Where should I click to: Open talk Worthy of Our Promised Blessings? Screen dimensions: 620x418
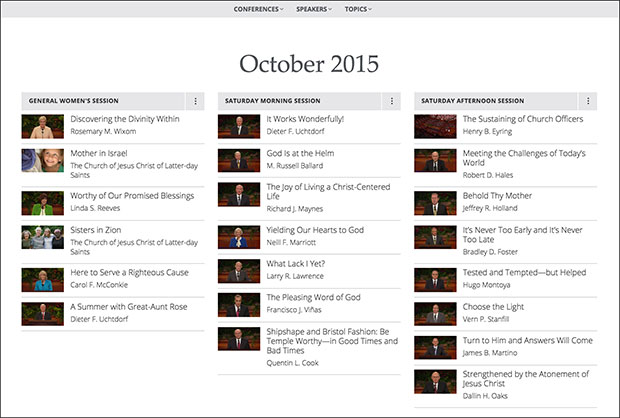(132, 196)
